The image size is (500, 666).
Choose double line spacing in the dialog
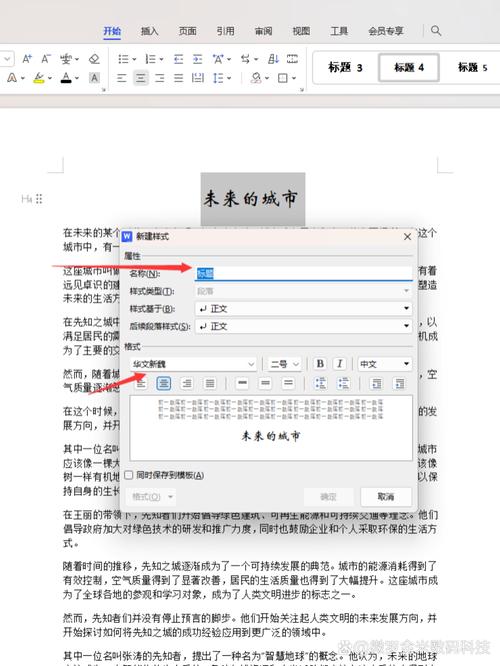pyautogui.click(x=288, y=384)
